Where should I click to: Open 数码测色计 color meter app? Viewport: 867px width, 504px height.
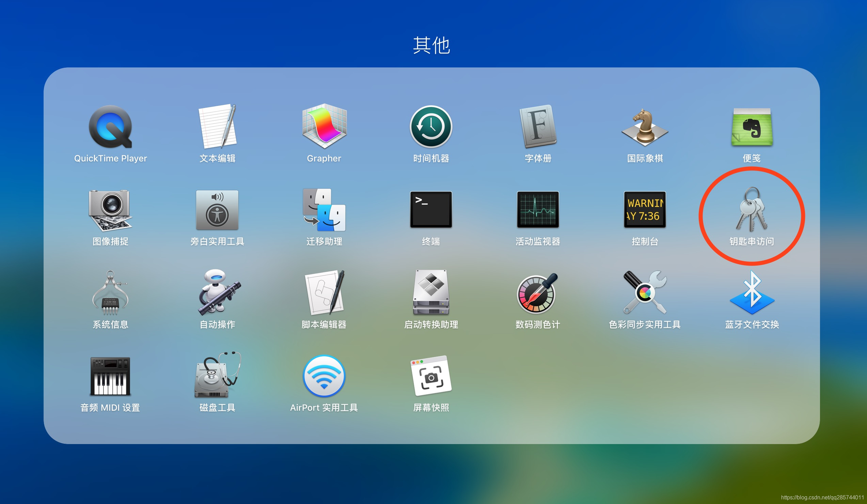point(538,293)
